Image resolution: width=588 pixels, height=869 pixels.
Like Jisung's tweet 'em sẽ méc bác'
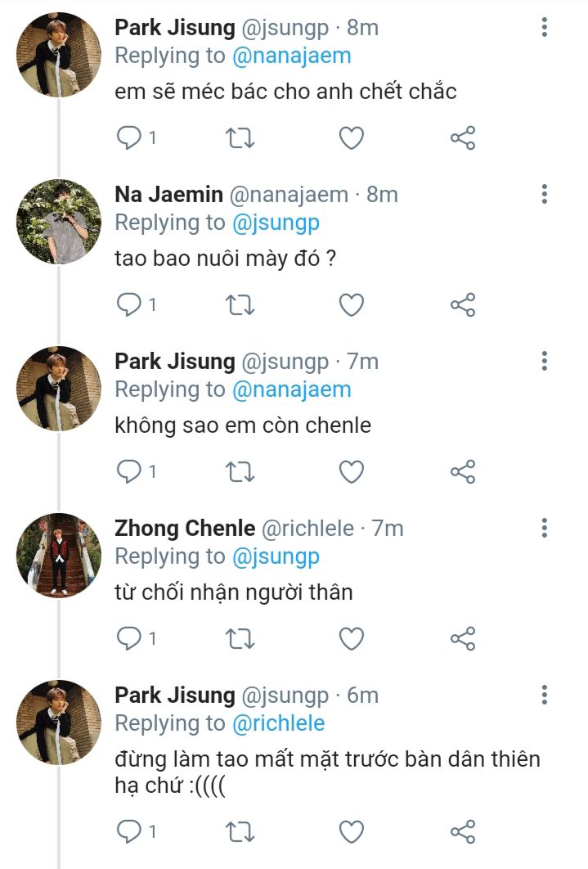[351, 138]
